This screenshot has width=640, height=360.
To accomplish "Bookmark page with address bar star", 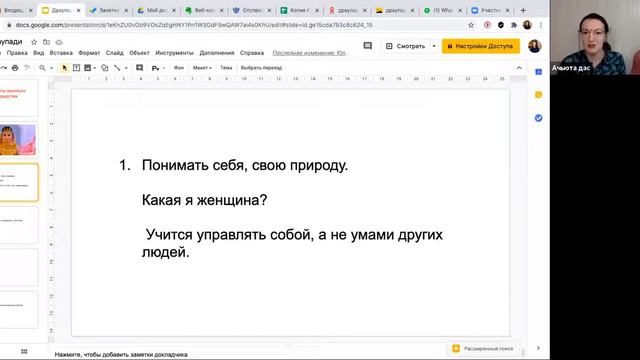I will pos(471,25).
